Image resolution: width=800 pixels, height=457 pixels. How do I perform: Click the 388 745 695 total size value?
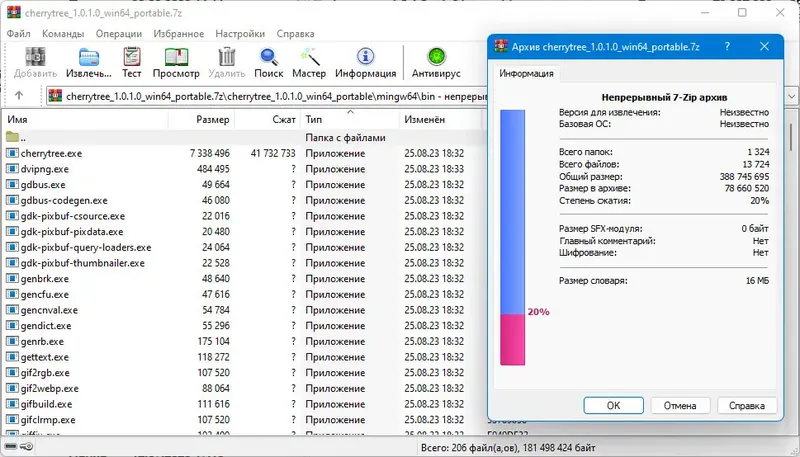pyautogui.click(x=744, y=176)
